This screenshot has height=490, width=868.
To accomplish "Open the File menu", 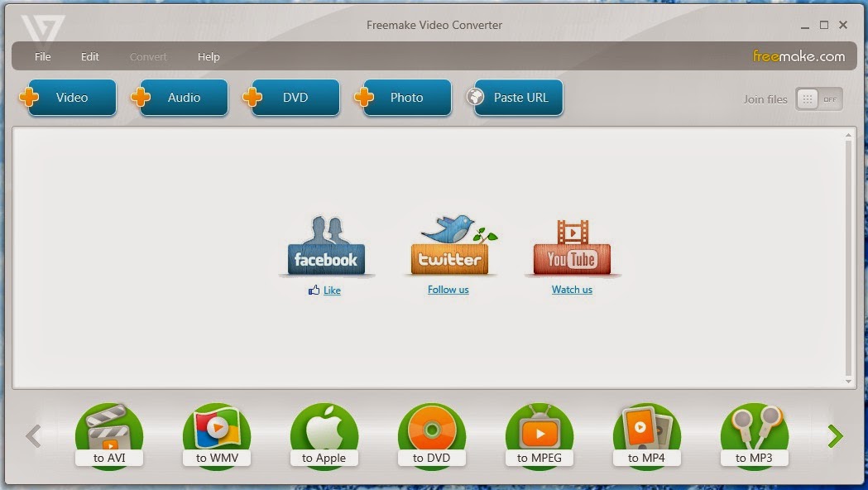I will (x=42, y=56).
